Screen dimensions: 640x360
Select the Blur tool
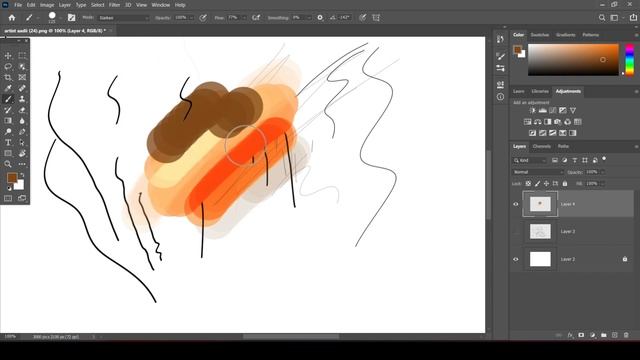point(22,121)
